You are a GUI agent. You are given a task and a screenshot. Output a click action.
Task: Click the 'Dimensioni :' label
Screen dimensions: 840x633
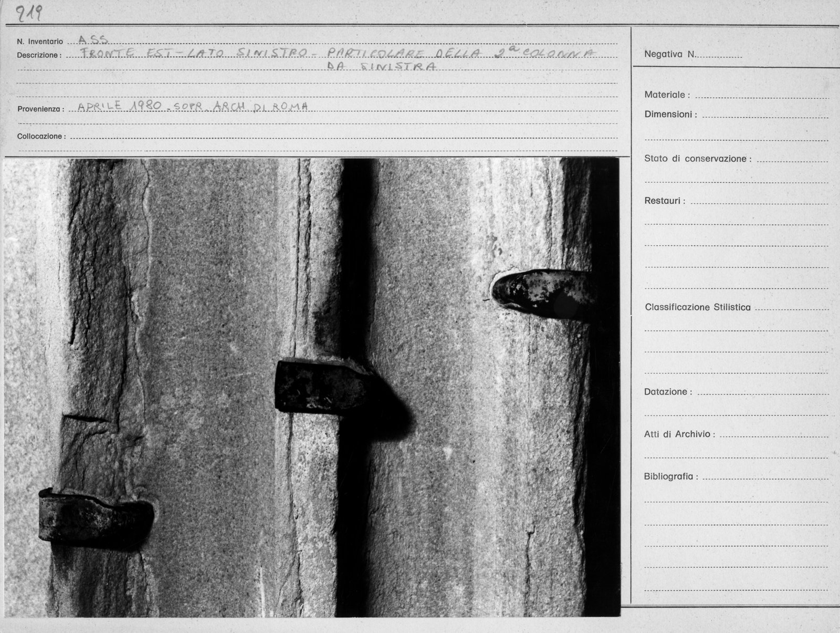(x=670, y=115)
